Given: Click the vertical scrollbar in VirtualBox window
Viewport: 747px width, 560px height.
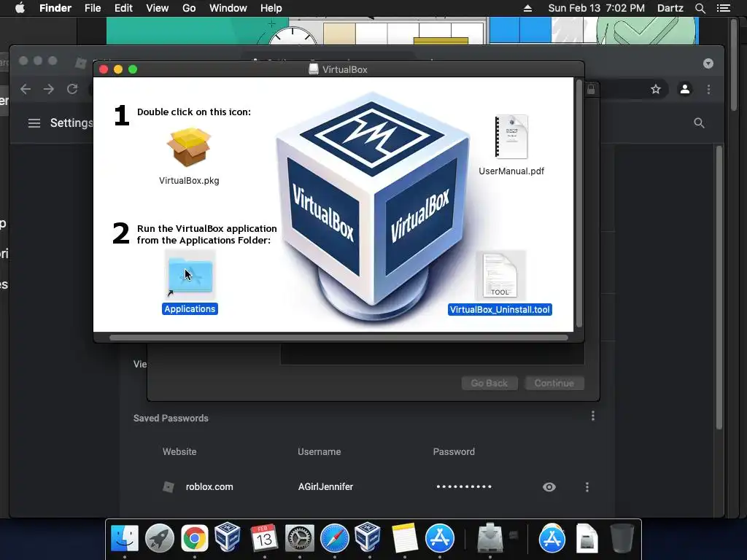Looking at the screenshot, I should (x=579, y=203).
